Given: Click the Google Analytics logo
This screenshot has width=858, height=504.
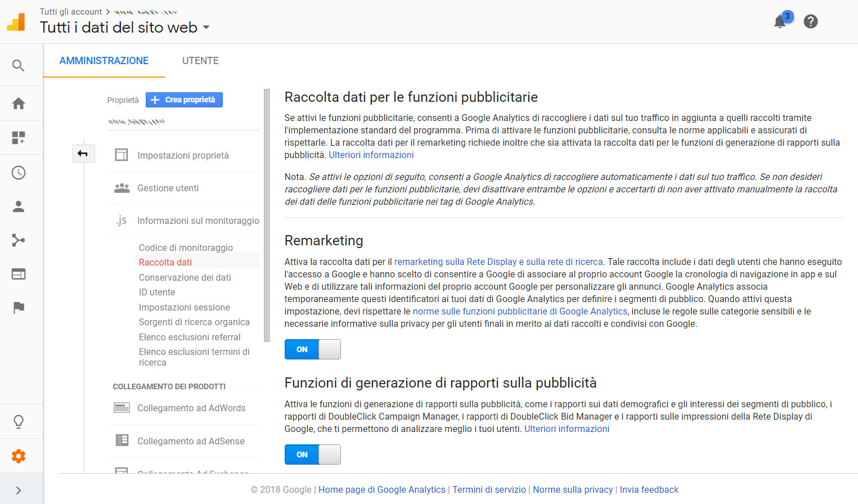Looking at the screenshot, I should point(16,22).
